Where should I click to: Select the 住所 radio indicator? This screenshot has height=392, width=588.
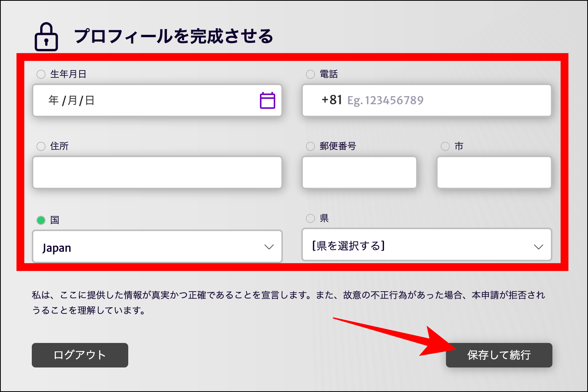pyautogui.click(x=41, y=146)
